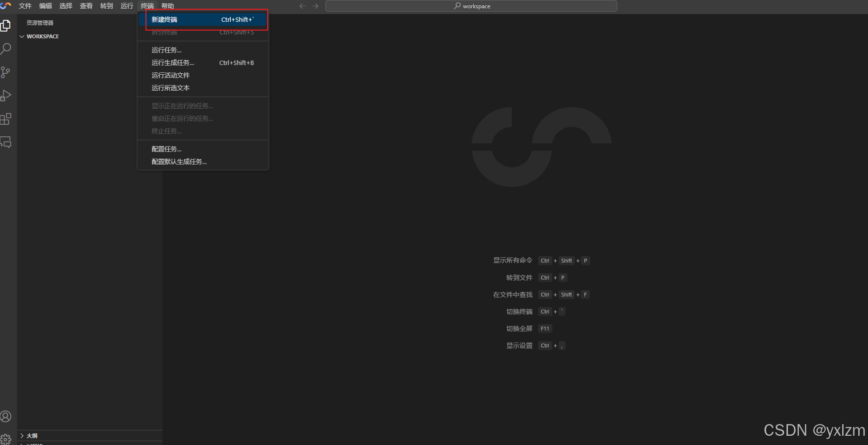Open the 运行 menu

(x=127, y=6)
